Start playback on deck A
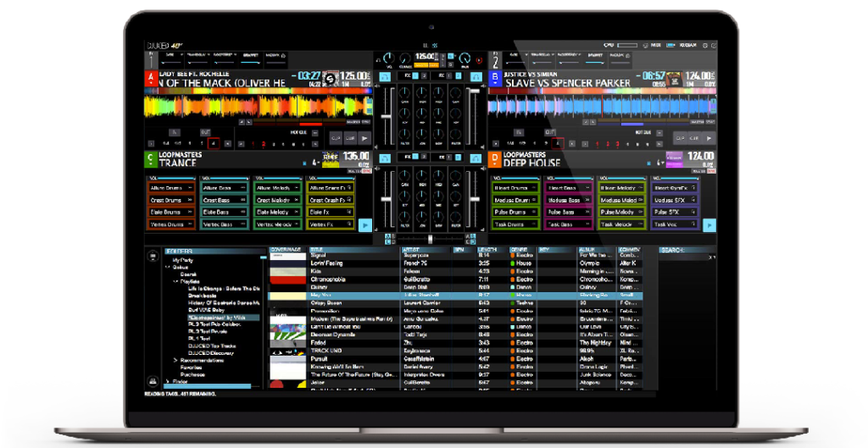 tap(364, 138)
